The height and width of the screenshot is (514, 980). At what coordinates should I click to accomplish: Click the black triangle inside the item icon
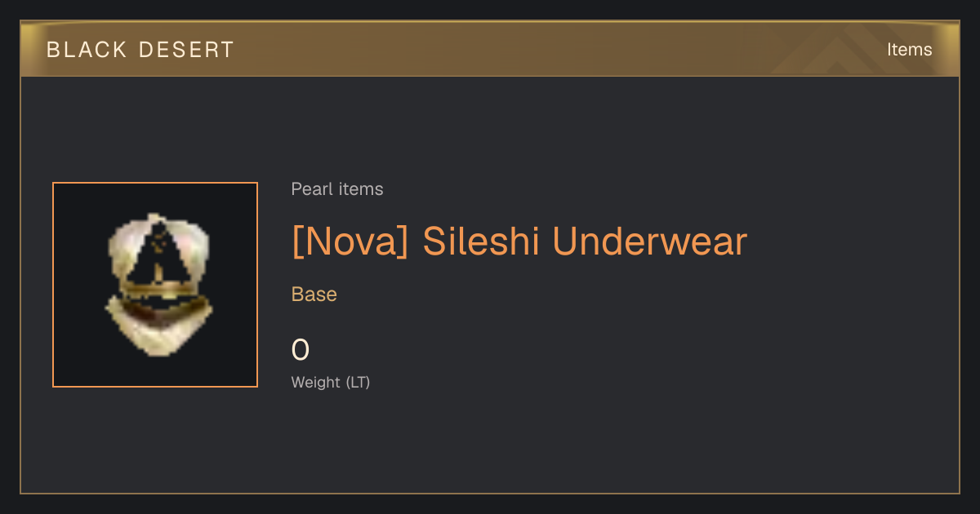[160, 255]
